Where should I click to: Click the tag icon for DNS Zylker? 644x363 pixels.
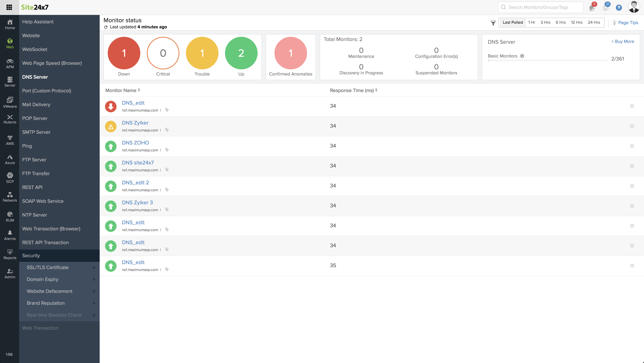[167, 130]
